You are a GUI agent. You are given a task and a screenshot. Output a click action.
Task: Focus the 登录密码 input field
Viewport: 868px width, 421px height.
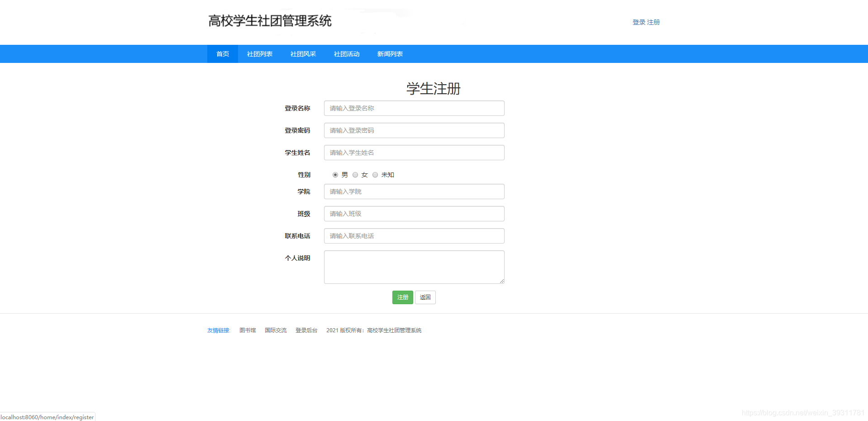(x=414, y=130)
